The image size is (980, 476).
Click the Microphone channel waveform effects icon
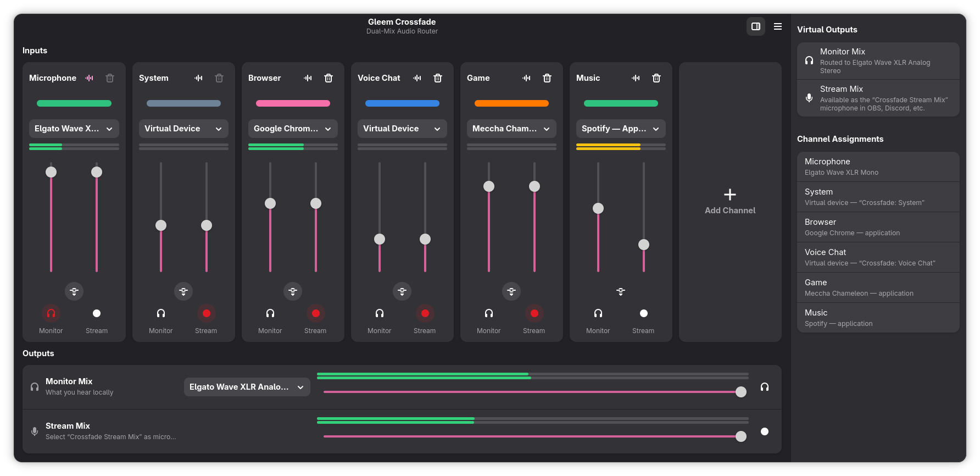pyautogui.click(x=90, y=78)
